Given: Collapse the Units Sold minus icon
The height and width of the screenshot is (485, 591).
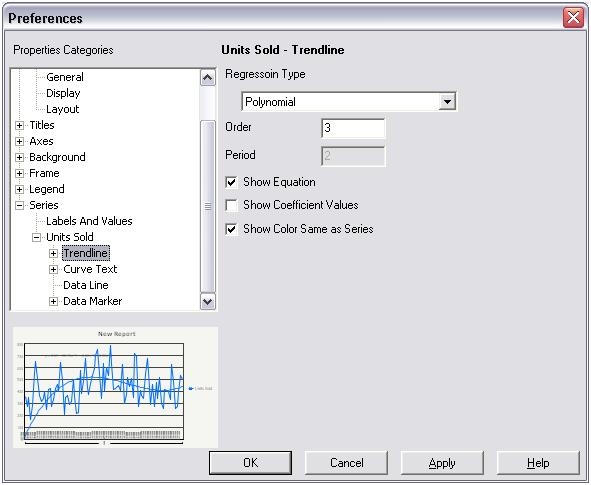Looking at the screenshot, I should 37,237.
